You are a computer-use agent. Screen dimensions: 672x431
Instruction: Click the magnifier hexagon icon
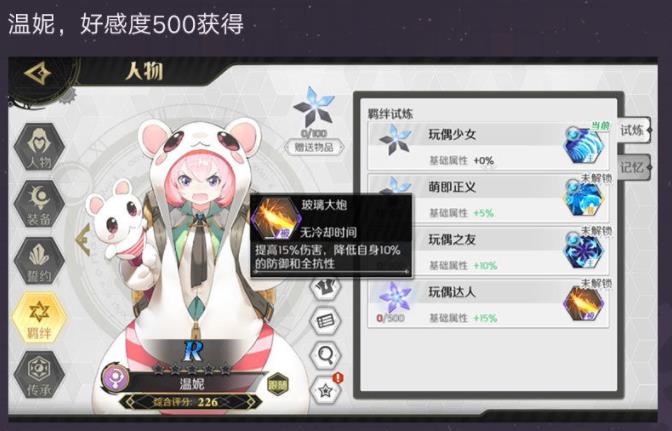coord(326,355)
